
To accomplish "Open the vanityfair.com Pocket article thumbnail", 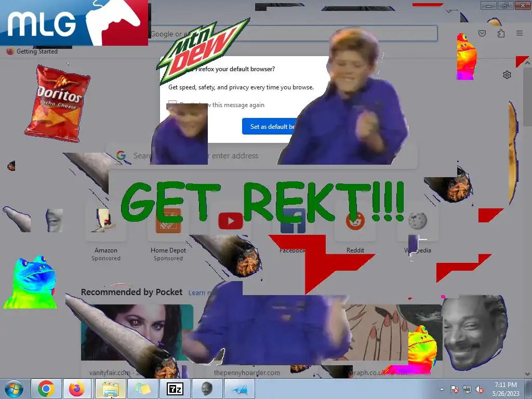I will tap(137, 332).
